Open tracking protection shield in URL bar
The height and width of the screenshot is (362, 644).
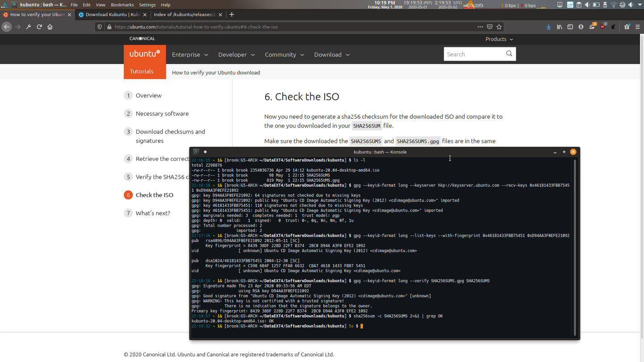tap(100, 27)
